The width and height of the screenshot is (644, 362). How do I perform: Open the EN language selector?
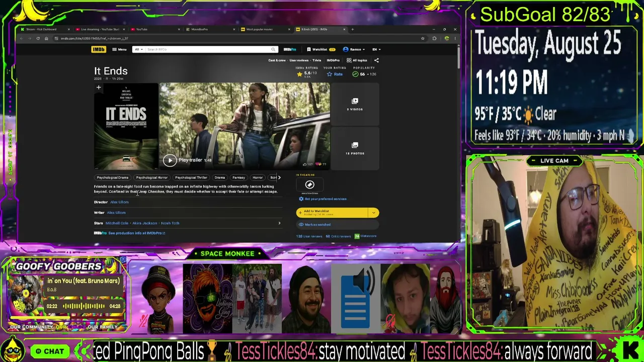click(x=376, y=49)
